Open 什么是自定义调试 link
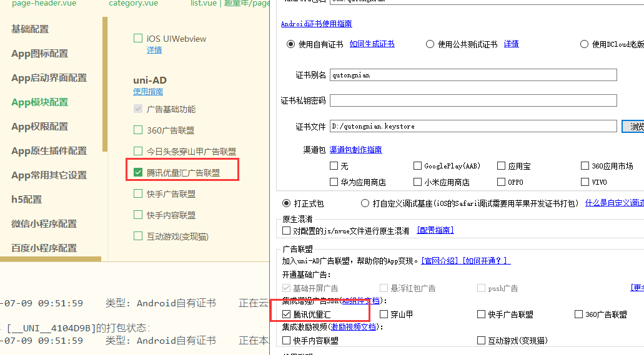The width and height of the screenshot is (644, 355). pos(615,203)
